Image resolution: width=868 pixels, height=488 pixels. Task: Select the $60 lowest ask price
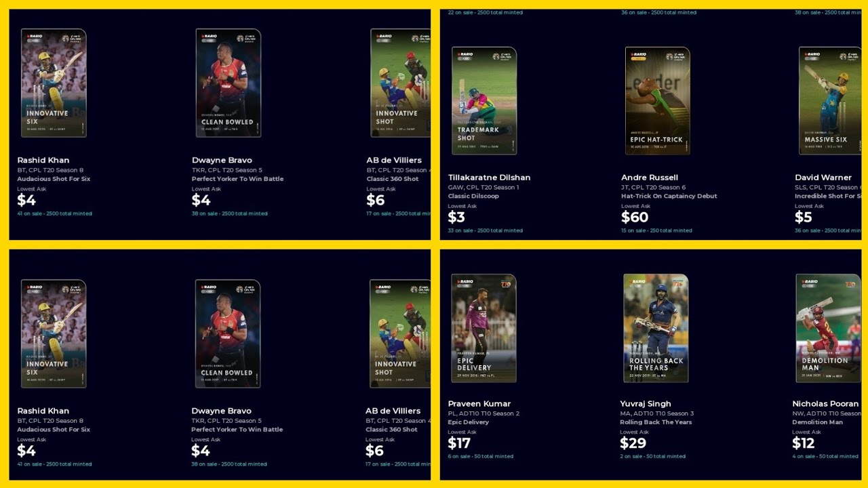pos(635,218)
